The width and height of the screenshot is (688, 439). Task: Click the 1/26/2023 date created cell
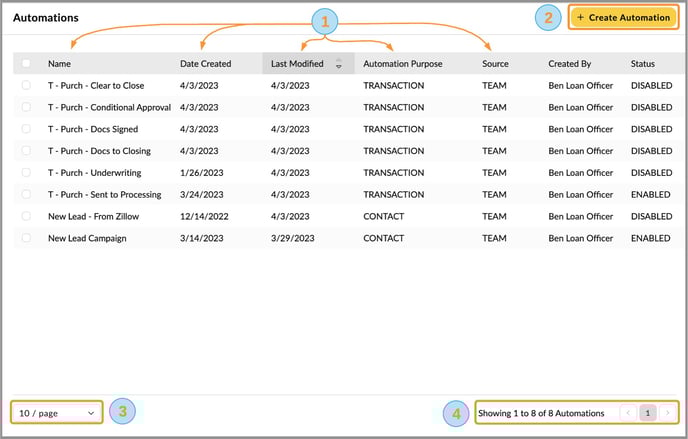point(201,173)
